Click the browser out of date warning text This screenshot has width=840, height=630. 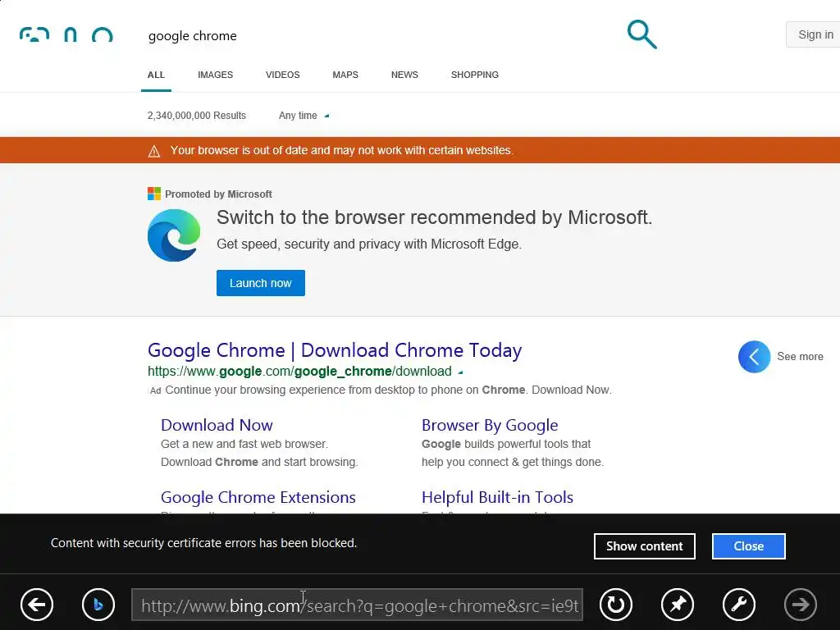click(342, 151)
